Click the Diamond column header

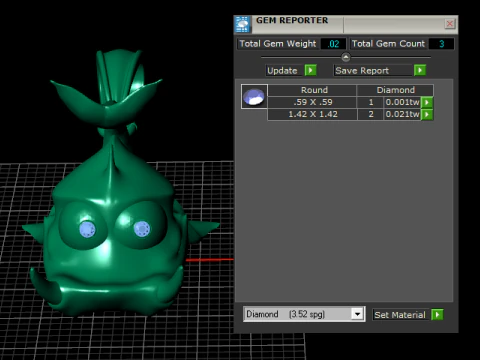pos(395,90)
